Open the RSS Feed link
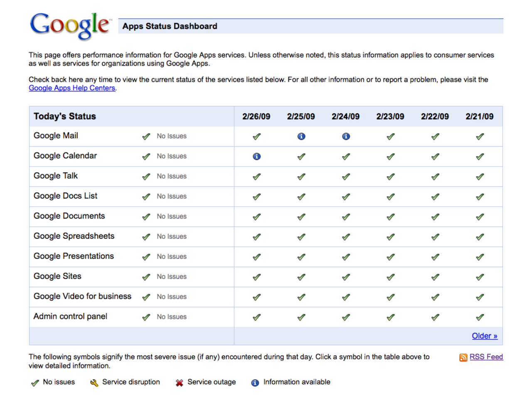Image resolution: width=532 pixels, height=410 pixels. click(486, 357)
